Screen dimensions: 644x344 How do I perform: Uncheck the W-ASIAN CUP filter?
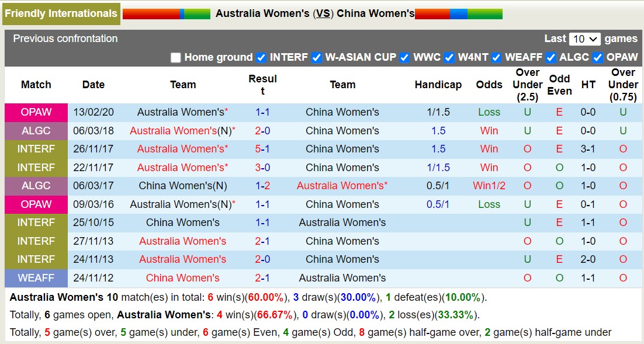(x=316, y=58)
